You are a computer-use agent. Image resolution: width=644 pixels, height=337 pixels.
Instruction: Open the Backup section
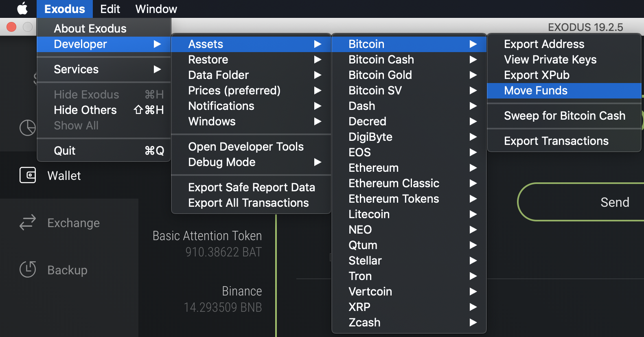click(x=69, y=270)
